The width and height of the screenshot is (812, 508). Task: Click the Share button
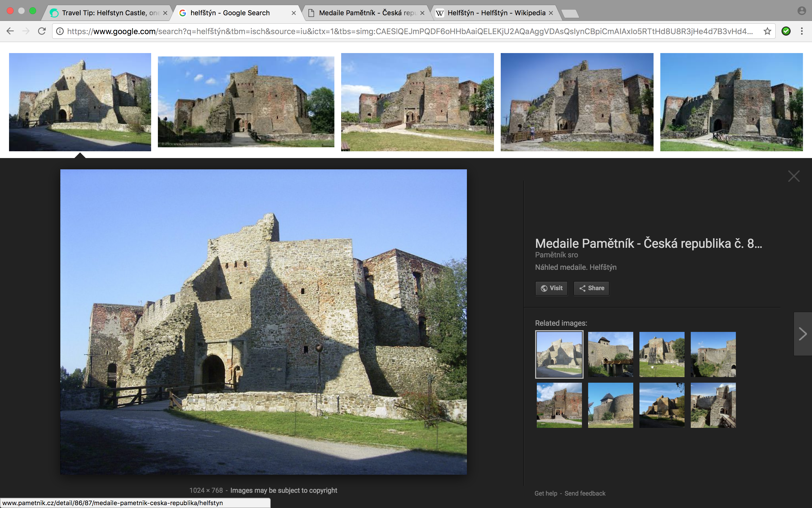[591, 288]
